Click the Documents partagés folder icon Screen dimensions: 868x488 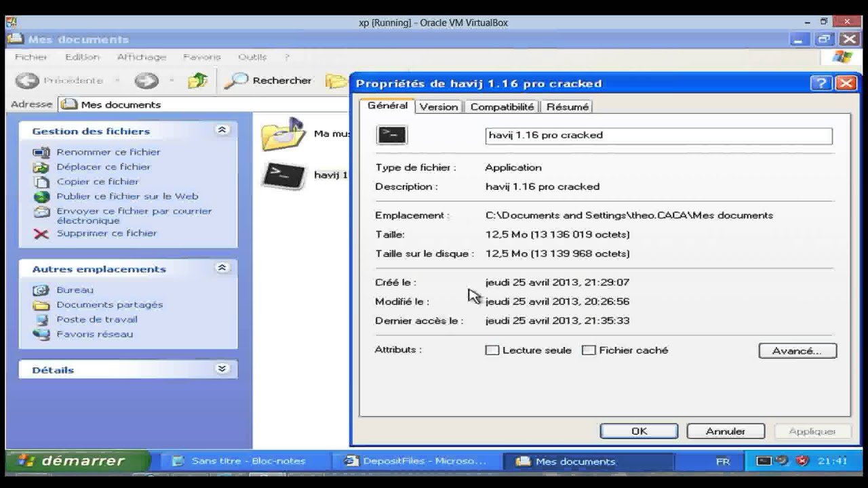tap(41, 305)
